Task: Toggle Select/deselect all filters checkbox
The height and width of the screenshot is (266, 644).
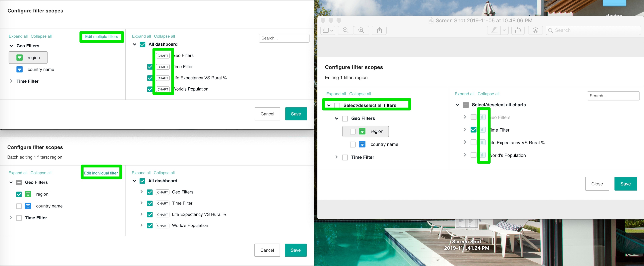Action: click(x=337, y=105)
